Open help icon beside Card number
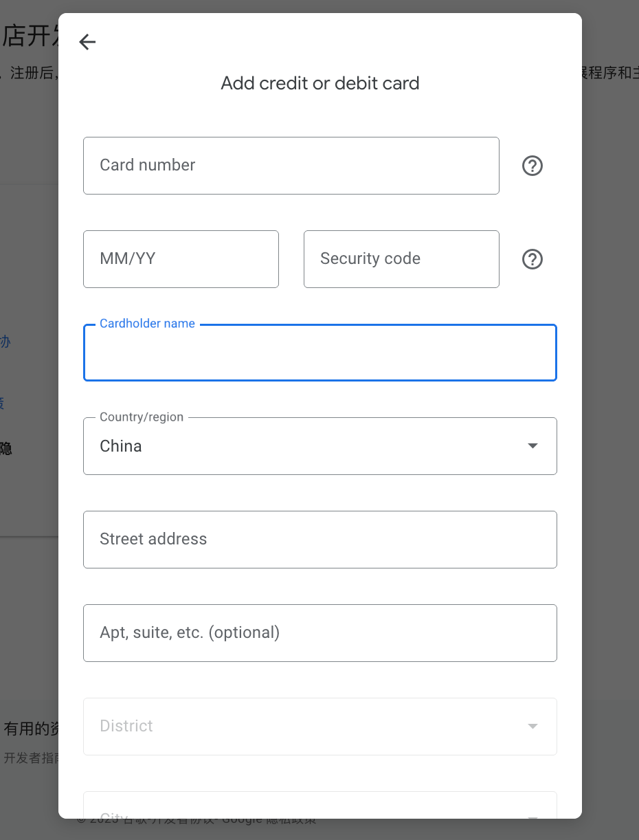This screenshot has height=840, width=639. point(532,166)
